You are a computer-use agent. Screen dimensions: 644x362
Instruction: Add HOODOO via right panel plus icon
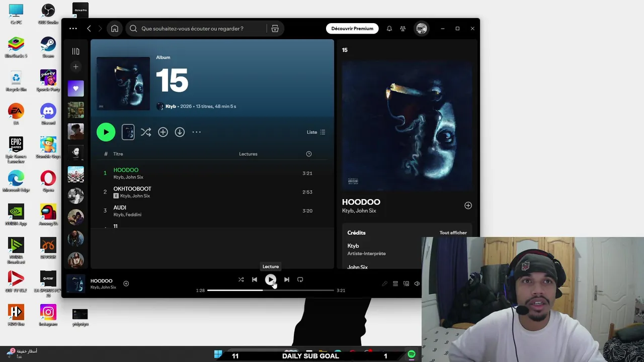[x=468, y=206]
